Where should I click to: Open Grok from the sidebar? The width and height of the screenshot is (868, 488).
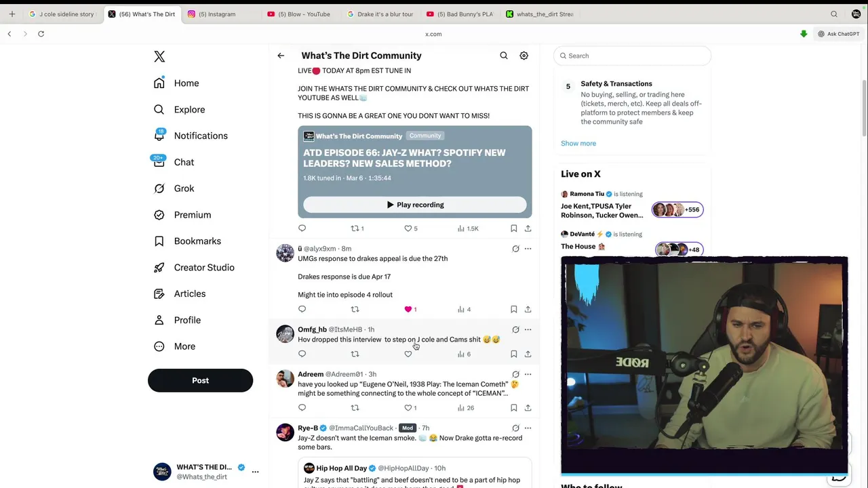[x=174, y=188]
